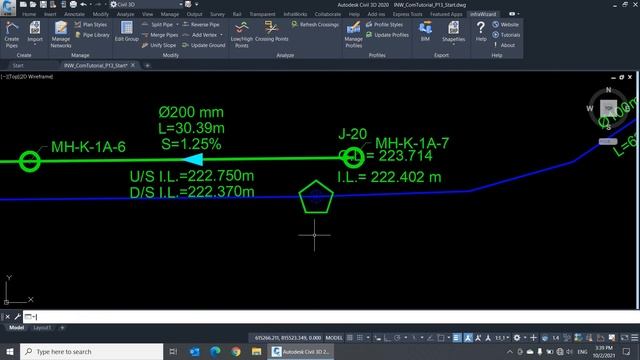Viewport: 640px width, 360px height.
Task: Click the Plot icon in quick access toolbar
Action: [x=73, y=4]
